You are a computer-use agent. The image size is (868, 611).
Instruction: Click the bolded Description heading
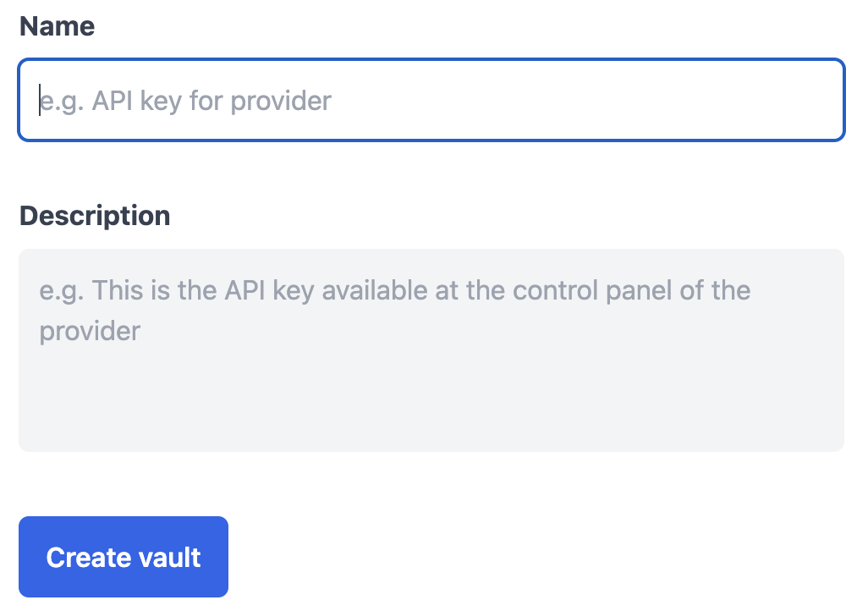tap(94, 216)
